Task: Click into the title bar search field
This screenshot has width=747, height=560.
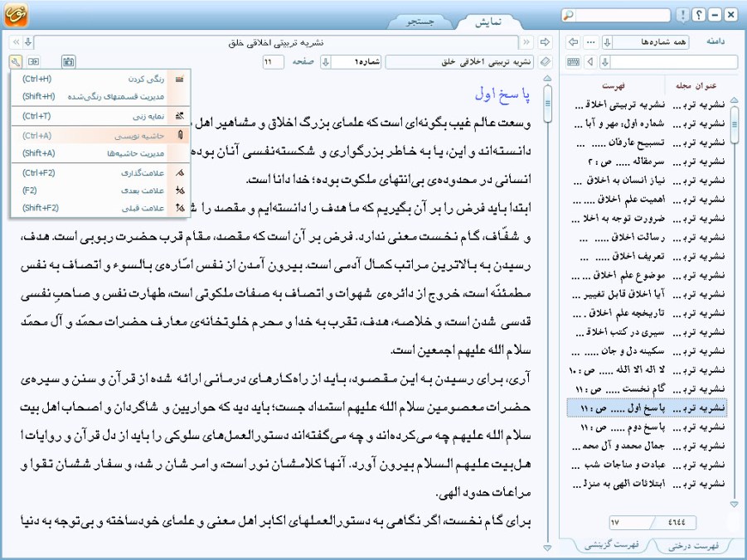Action: [623, 15]
